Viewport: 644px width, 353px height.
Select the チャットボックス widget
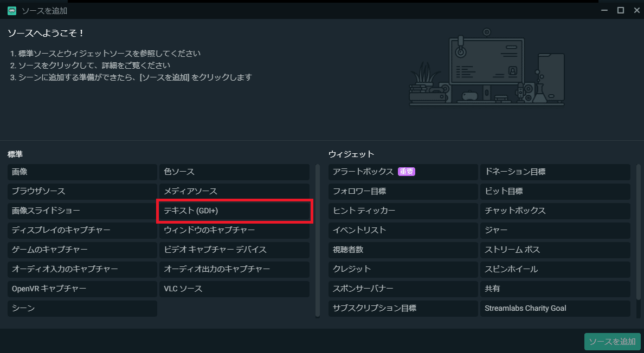[x=555, y=211]
